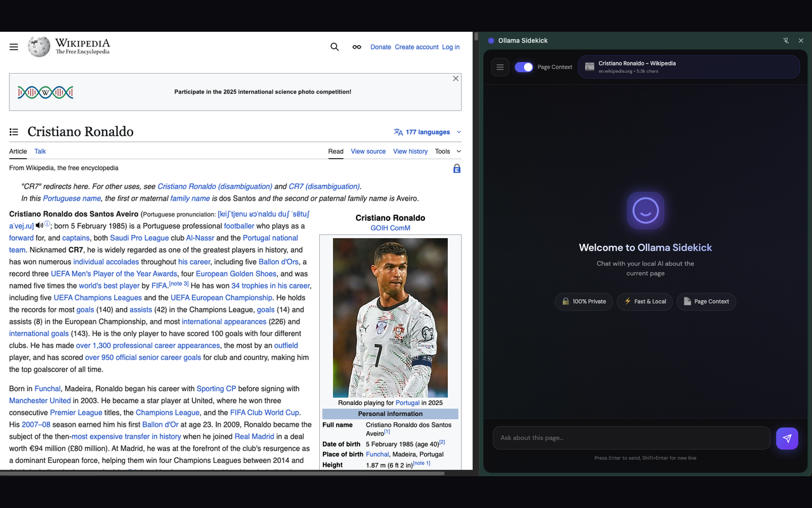Open the Tools dropdown menu
The image size is (812, 508).
(448, 151)
